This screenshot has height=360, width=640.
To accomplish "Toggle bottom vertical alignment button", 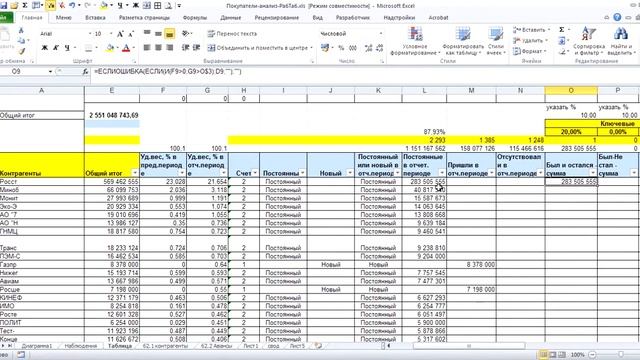I will [170, 34].
